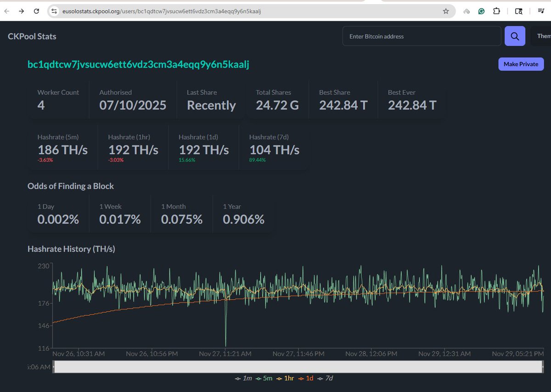This screenshot has width=551, height=392.
Task: Toggle the 1hr series in legend
Action: click(286, 378)
